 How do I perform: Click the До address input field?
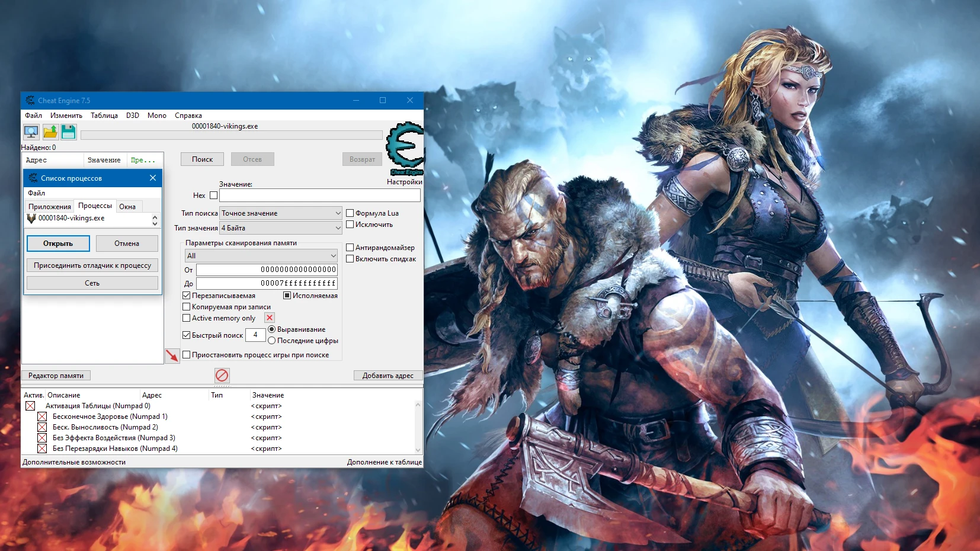(x=267, y=283)
